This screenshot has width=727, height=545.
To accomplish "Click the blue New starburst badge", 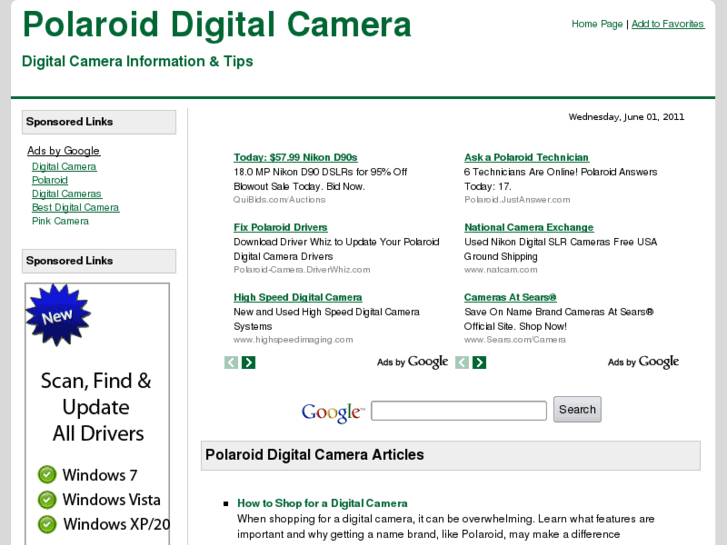I will 57,315.
